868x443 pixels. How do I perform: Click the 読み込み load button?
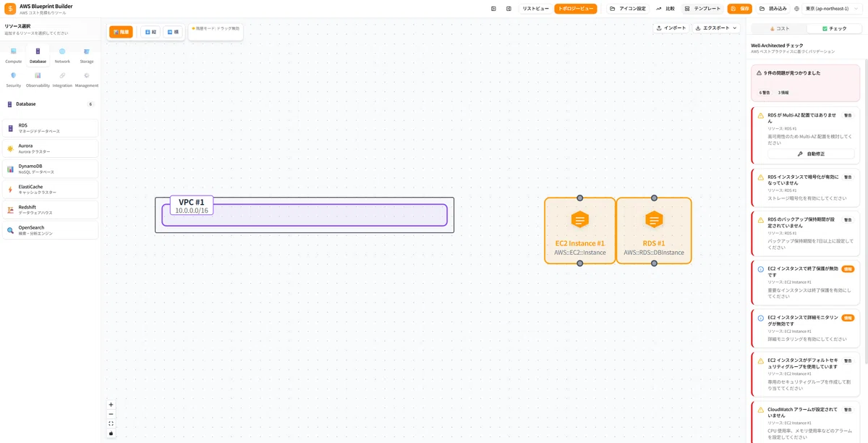pos(773,9)
